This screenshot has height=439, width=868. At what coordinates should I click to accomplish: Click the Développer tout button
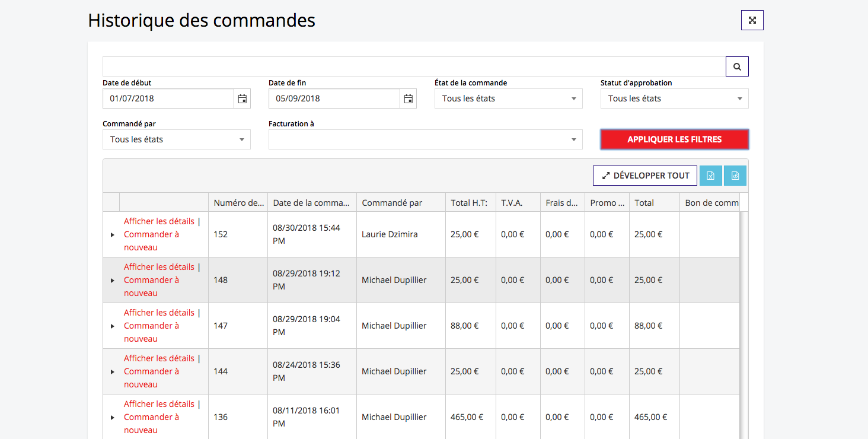point(645,176)
